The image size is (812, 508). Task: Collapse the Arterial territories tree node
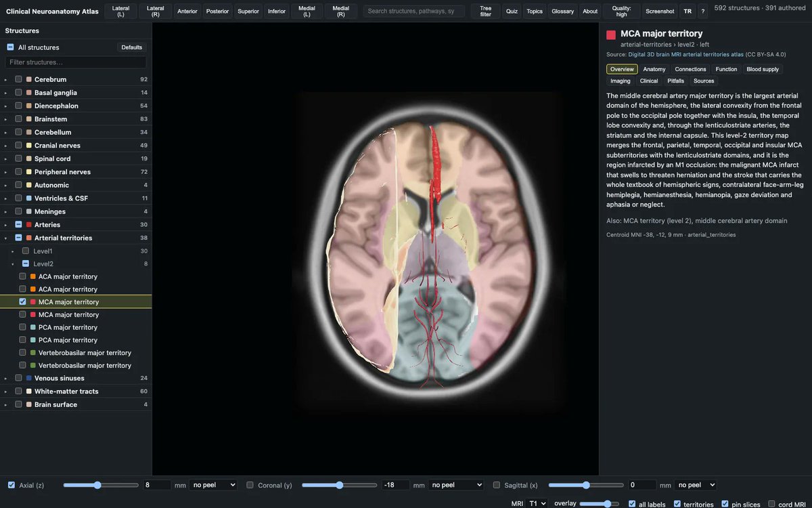5,238
